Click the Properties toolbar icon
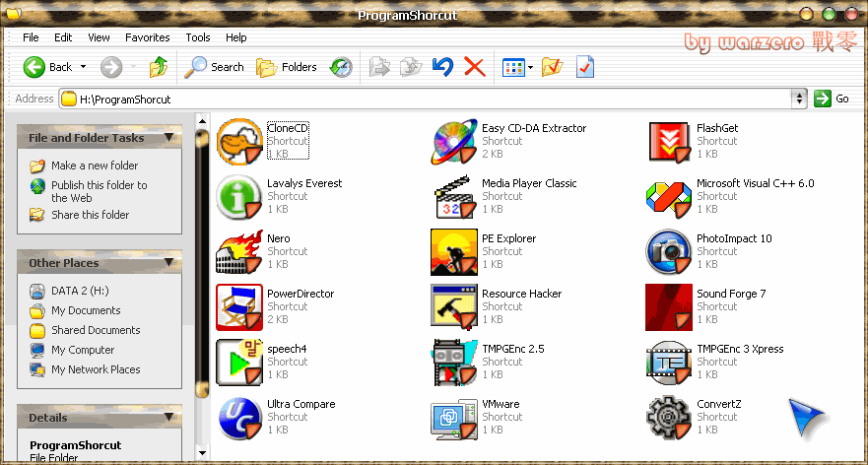 click(x=585, y=67)
